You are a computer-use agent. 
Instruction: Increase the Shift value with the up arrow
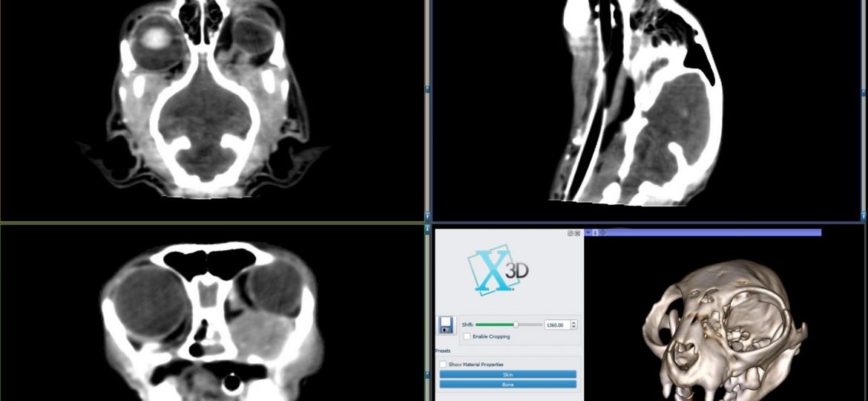[x=574, y=322]
